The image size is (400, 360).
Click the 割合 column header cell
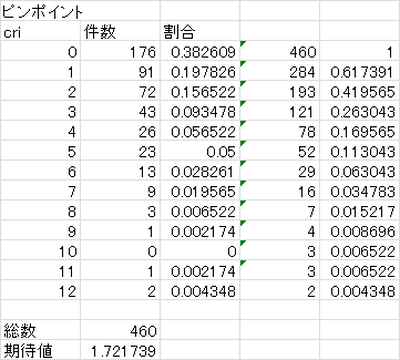[x=200, y=31]
